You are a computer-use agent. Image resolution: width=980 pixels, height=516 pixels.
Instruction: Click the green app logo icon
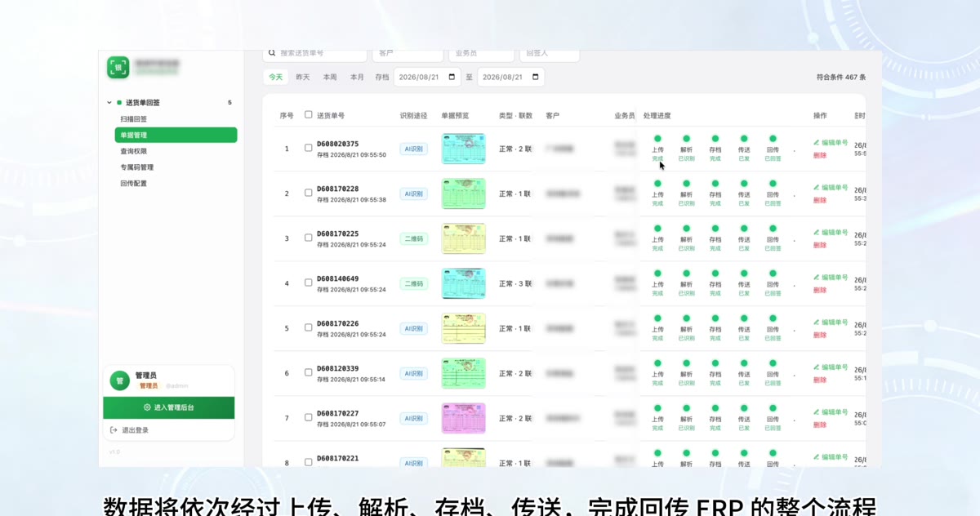coord(118,67)
